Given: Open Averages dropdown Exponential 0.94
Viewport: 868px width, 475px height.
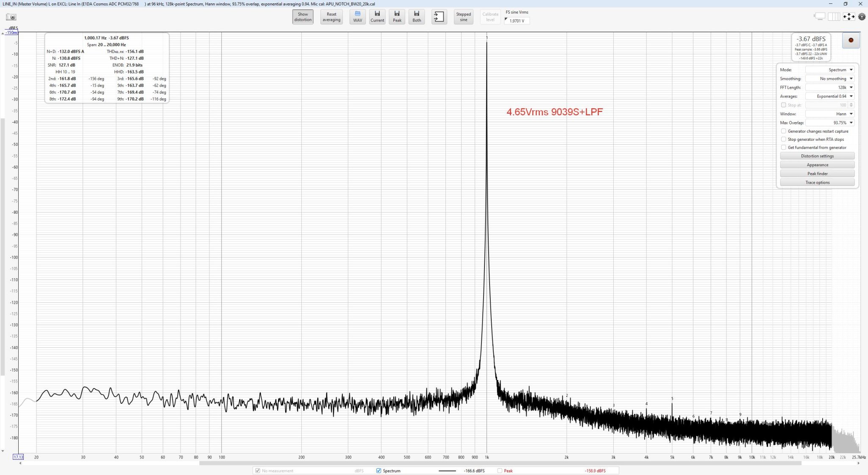Looking at the screenshot, I should coord(830,96).
